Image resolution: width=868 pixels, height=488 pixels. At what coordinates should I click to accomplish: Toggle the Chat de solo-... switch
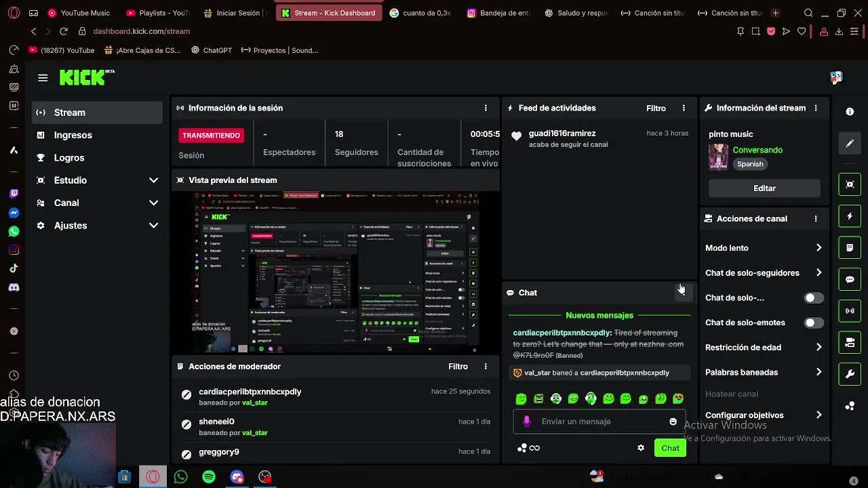click(814, 298)
